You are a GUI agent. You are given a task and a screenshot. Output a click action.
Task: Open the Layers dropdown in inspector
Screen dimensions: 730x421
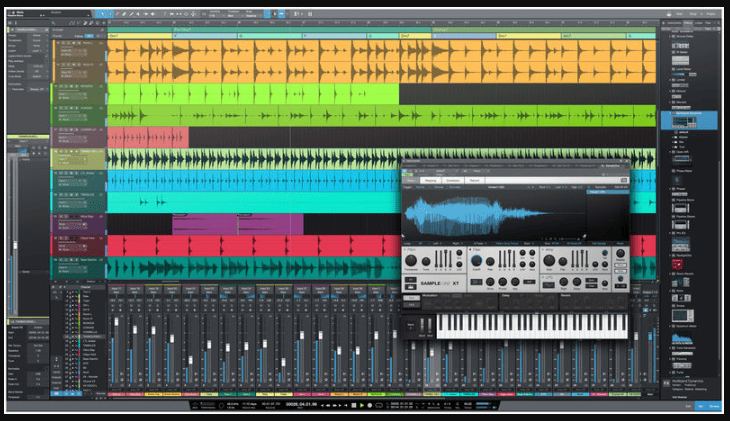(x=38, y=51)
